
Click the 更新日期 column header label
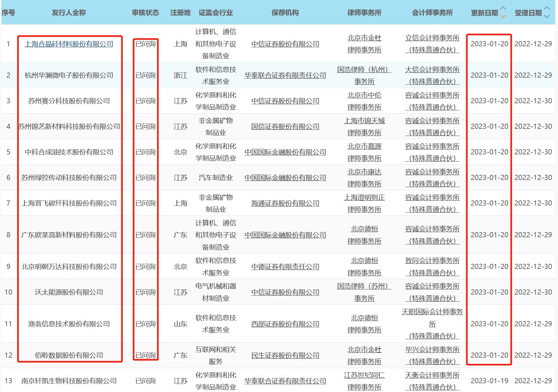tap(484, 13)
